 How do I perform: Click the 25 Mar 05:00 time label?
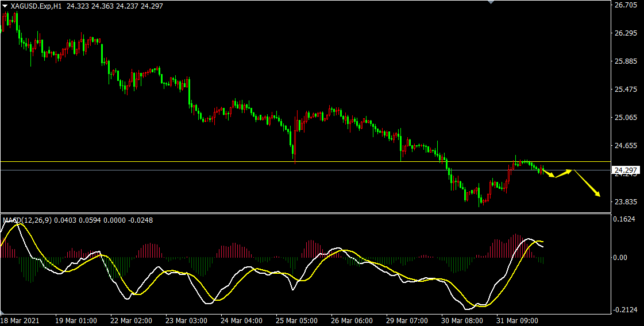pyautogui.click(x=296, y=320)
